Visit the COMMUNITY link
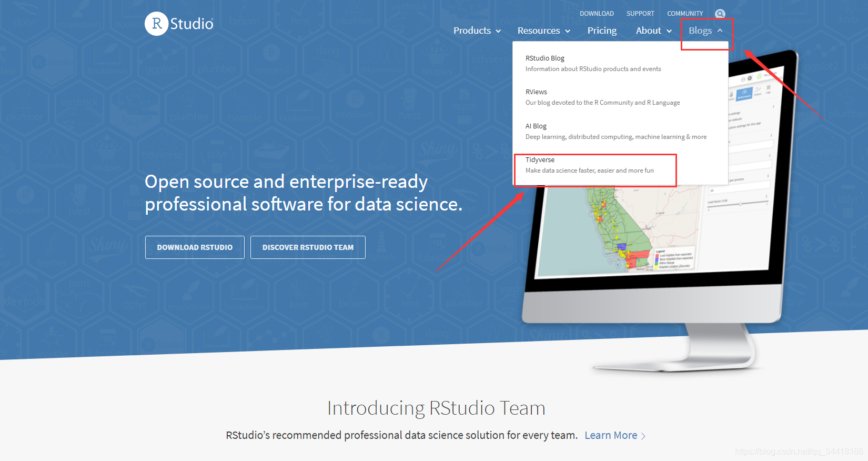Screen dimensions: 868x461 coord(685,14)
